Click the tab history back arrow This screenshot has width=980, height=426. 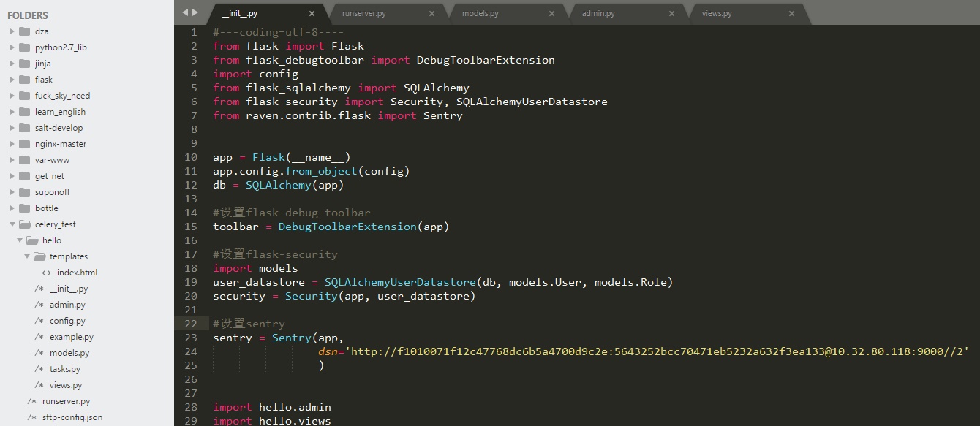pos(185,12)
